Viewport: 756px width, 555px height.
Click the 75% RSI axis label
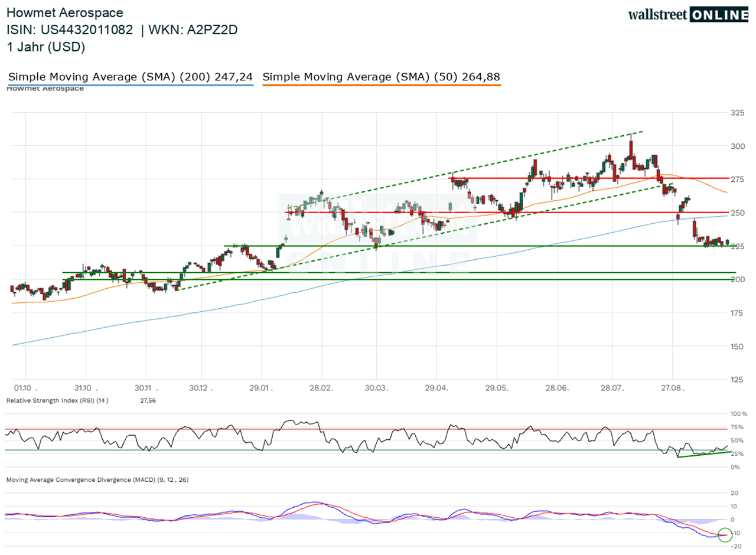[738, 427]
